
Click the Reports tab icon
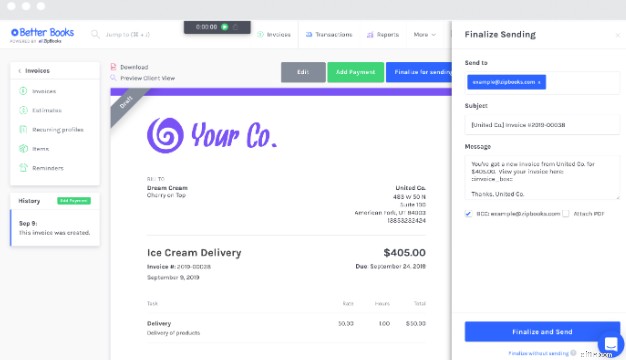[x=370, y=35]
